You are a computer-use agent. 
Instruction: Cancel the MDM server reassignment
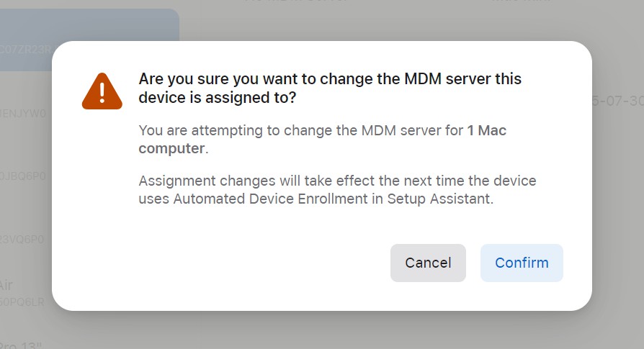tap(428, 263)
